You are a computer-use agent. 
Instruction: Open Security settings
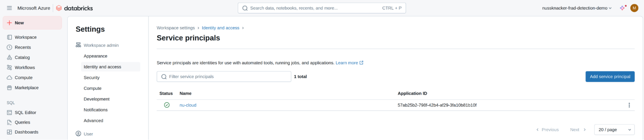pos(91,78)
